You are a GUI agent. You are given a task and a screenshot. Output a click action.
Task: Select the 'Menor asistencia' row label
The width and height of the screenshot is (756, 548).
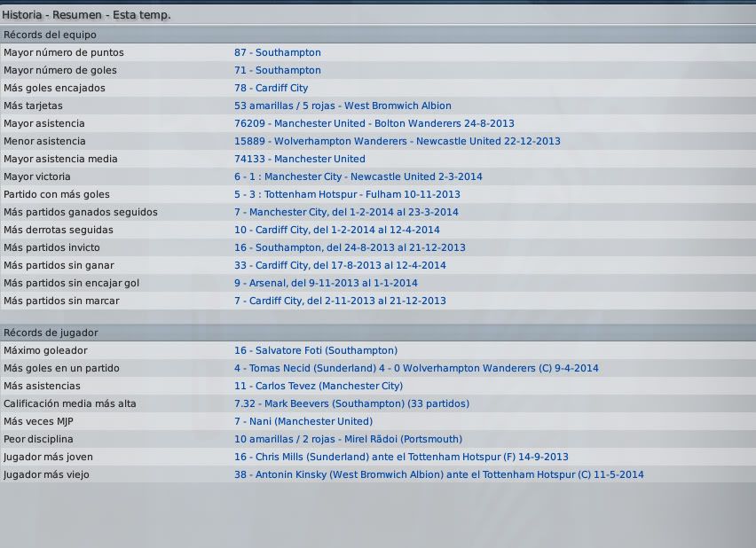coord(44,141)
